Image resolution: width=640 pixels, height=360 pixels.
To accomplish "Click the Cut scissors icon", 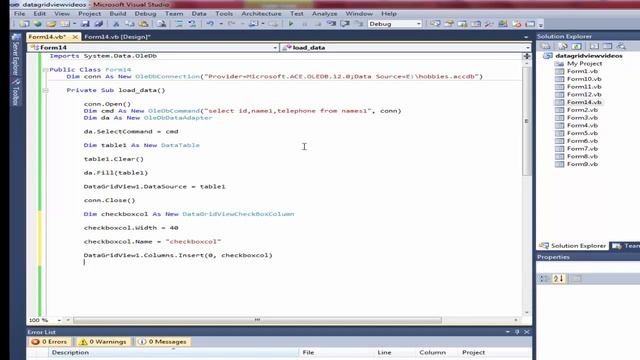I will (116, 24).
